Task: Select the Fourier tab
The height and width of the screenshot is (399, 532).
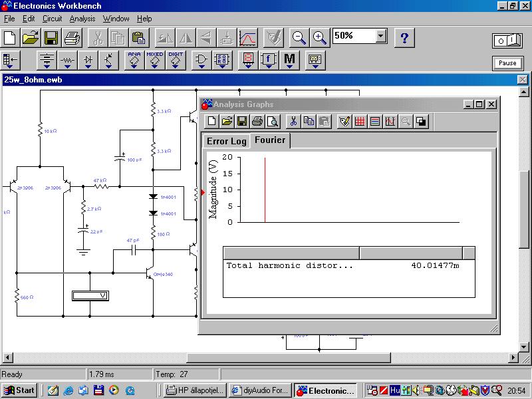Action: (270, 140)
